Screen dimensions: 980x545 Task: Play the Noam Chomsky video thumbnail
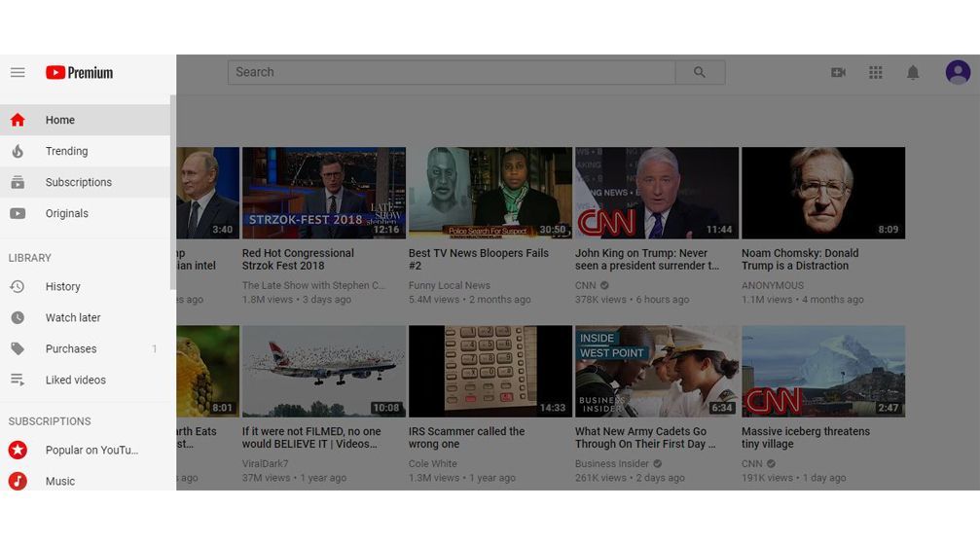click(823, 193)
